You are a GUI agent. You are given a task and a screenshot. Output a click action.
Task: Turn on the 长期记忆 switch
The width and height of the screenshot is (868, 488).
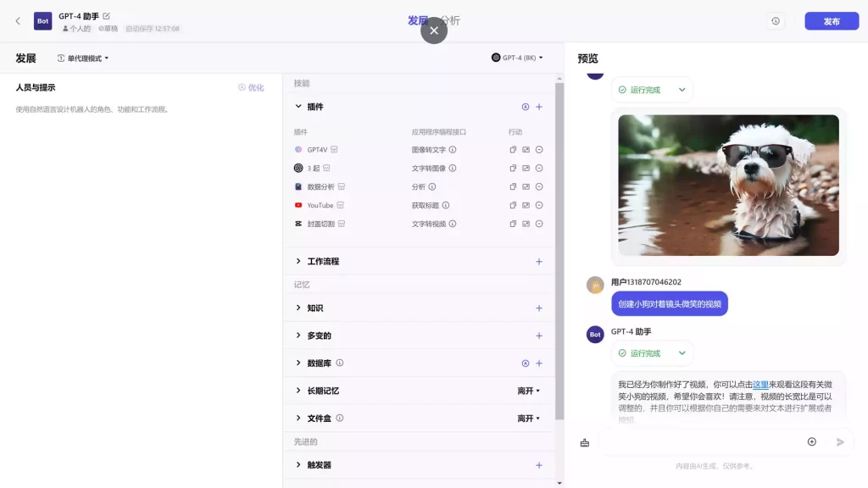(x=527, y=390)
